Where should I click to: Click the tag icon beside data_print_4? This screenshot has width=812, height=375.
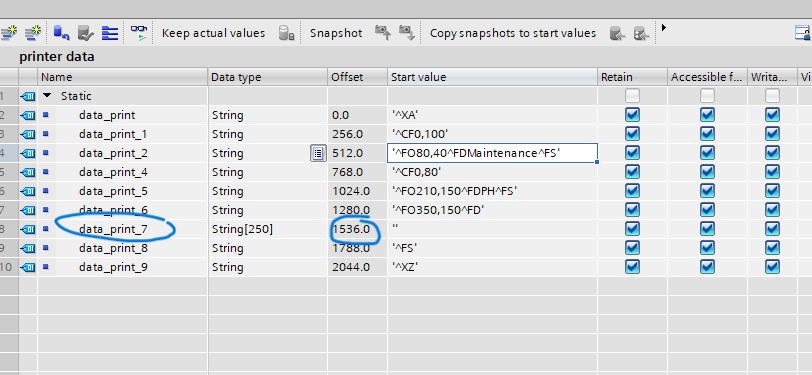[x=28, y=172]
